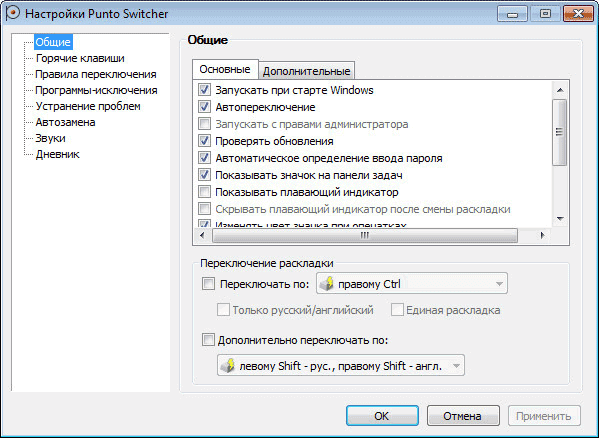Confirm settings with the OK button

[x=382, y=415]
